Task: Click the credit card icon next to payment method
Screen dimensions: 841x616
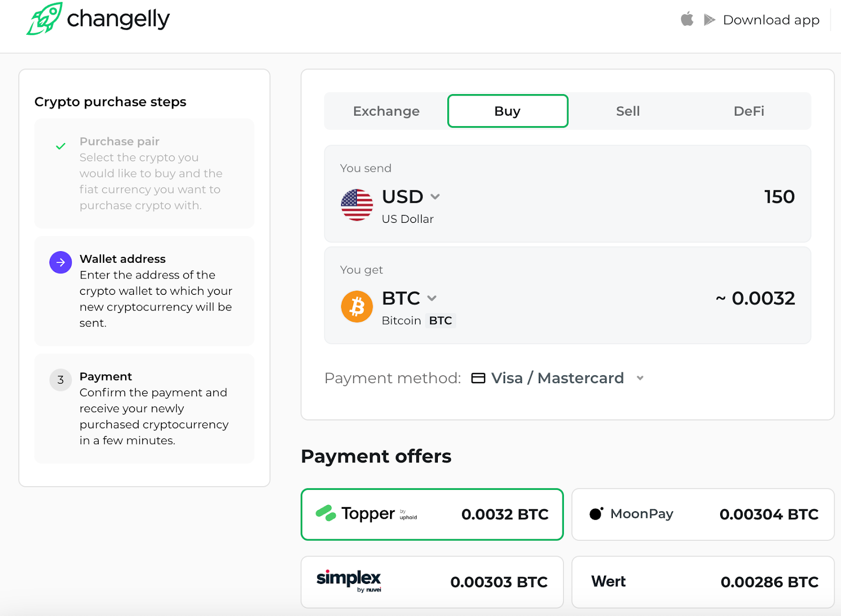Action: click(478, 378)
